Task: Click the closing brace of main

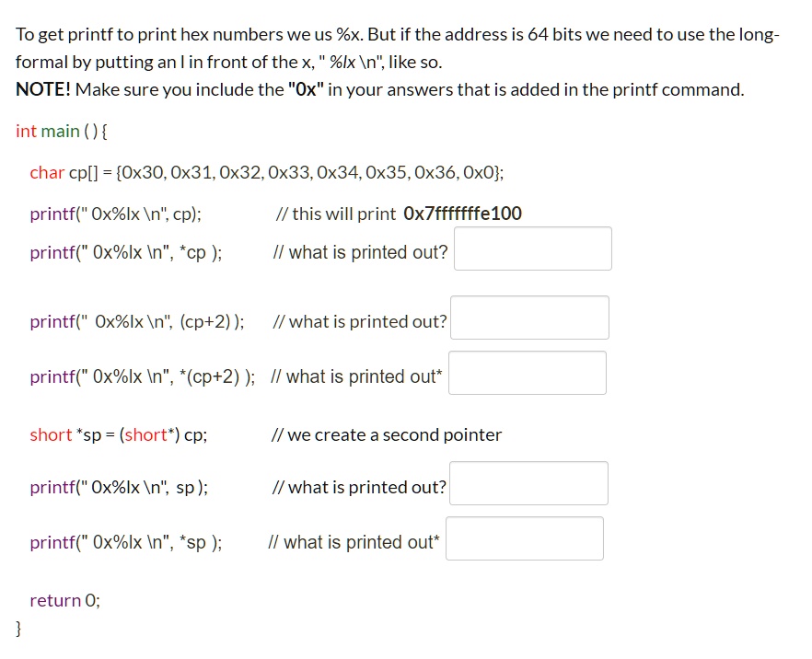Action: point(18,628)
